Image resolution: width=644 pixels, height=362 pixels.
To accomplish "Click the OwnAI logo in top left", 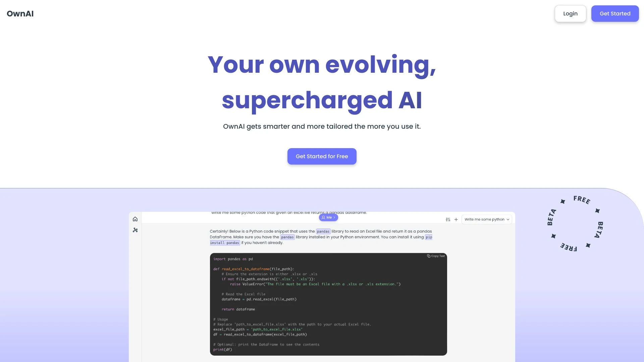I will 20,13.
